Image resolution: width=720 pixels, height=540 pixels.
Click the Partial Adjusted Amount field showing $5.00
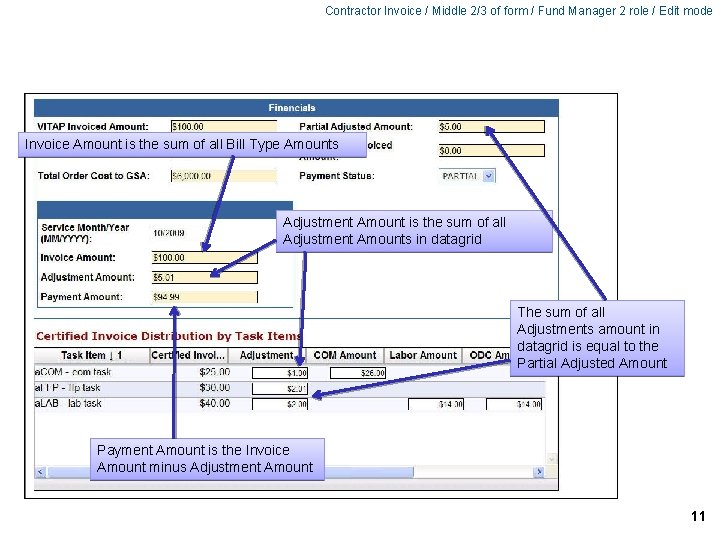pyautogui.click(x=492, y=127)
